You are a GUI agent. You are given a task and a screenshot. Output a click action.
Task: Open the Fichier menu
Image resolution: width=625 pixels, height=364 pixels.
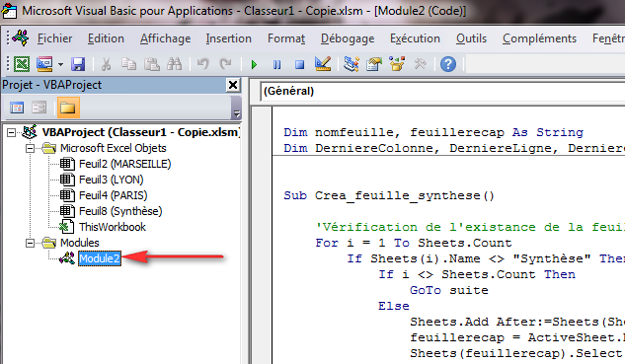[54, 38]
